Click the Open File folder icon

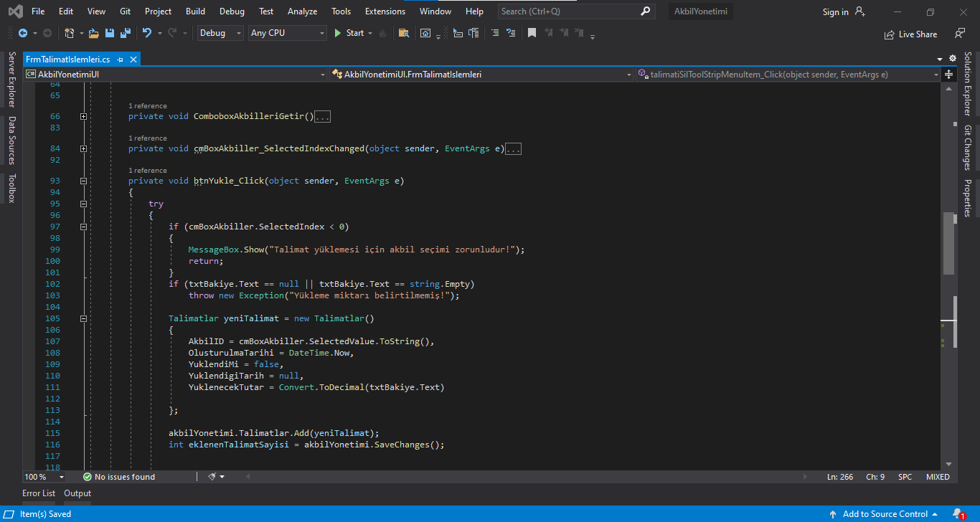click(x=93, y=33)
